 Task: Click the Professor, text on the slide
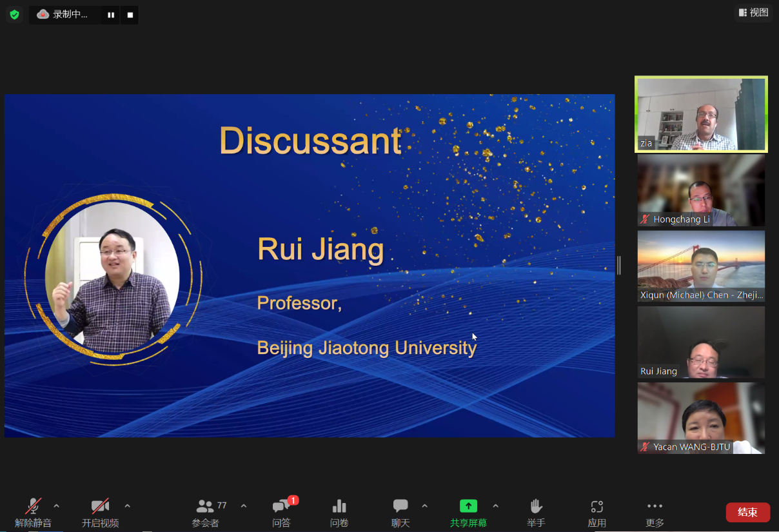tap(299, 303)
